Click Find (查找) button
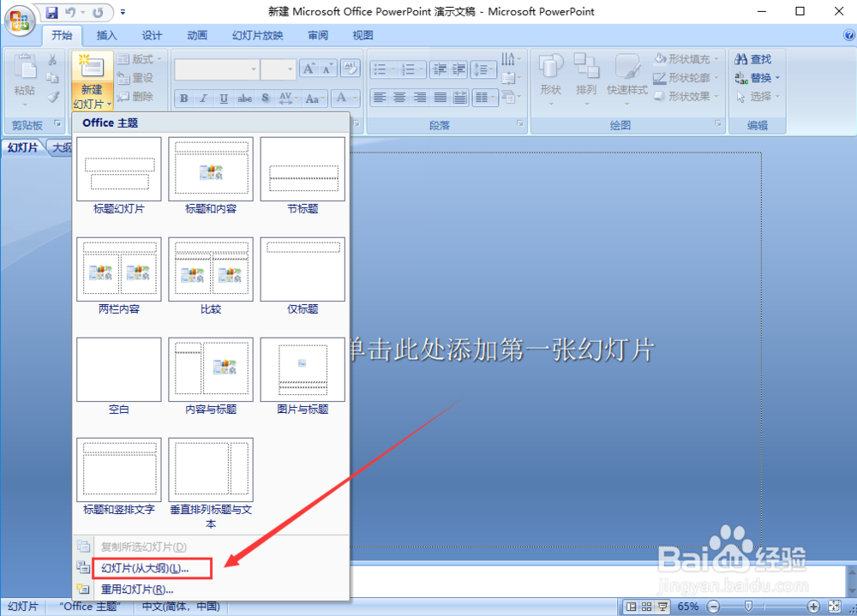This screenshot has height=616, width=857. (753, 59)
